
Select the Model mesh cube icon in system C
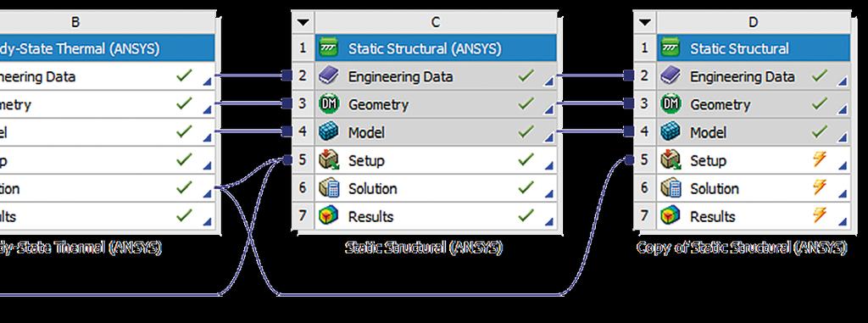pyautogui.click(x=329, y=132)
